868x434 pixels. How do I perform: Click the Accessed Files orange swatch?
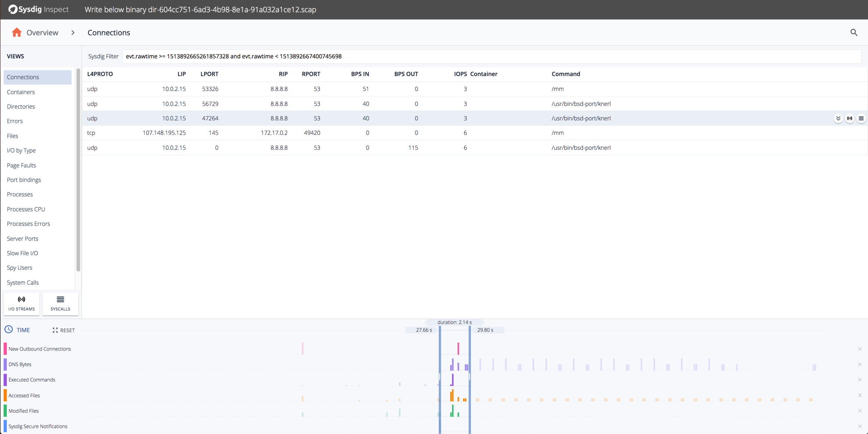5,395
